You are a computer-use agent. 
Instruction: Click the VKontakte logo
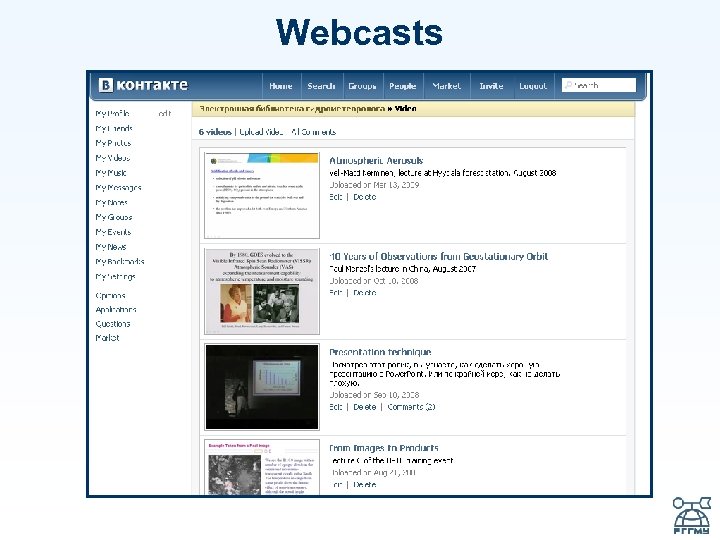pos(143,85)
